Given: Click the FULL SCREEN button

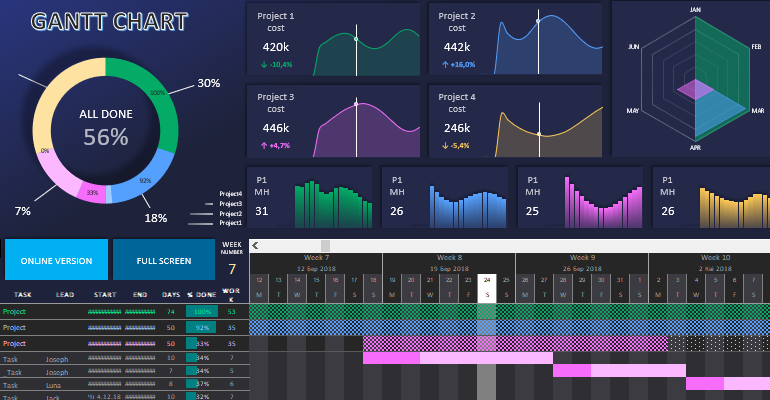Looking at the screenshot, I should (163, 260).
